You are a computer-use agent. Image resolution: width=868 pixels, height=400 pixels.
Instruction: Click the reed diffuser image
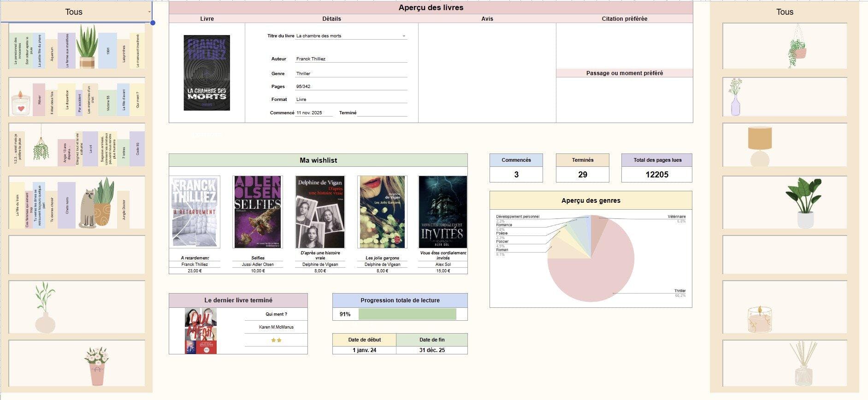(803, 363)
